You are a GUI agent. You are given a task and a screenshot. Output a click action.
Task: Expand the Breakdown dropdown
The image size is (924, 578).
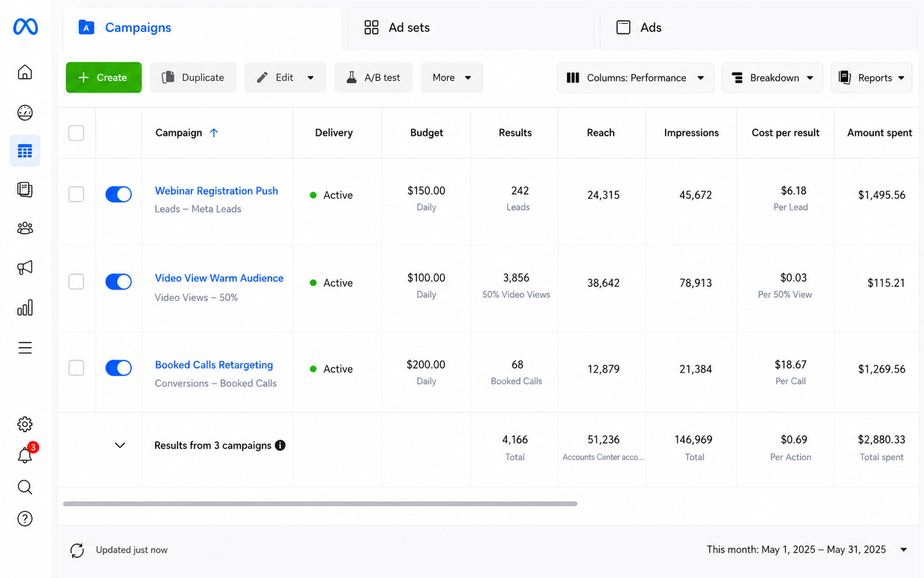point(772,77)
